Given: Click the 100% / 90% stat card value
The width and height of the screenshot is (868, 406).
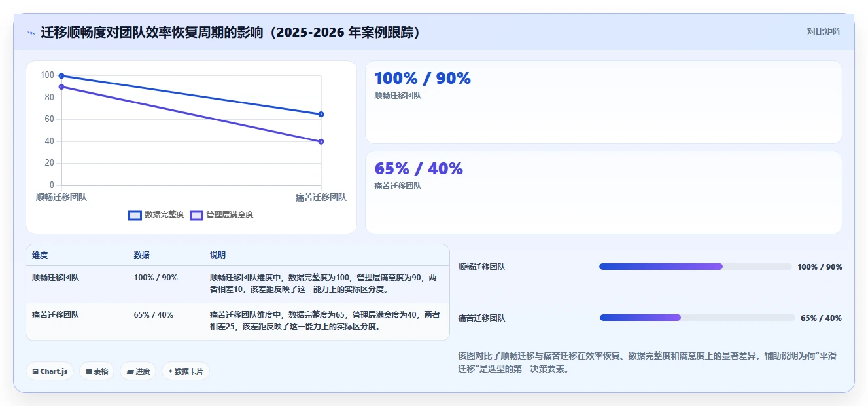Looking at the screenshot, I should tap(423, 79).
